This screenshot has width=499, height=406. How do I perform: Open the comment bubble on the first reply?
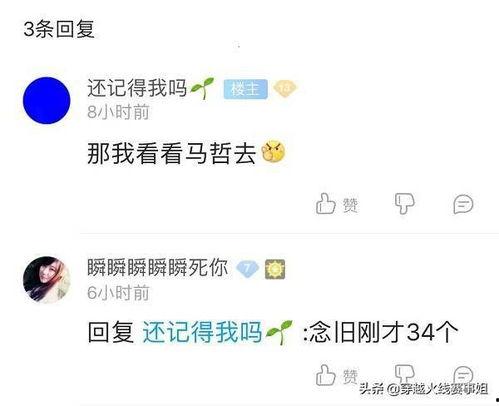pyautogui.click(x=463, y=204)
